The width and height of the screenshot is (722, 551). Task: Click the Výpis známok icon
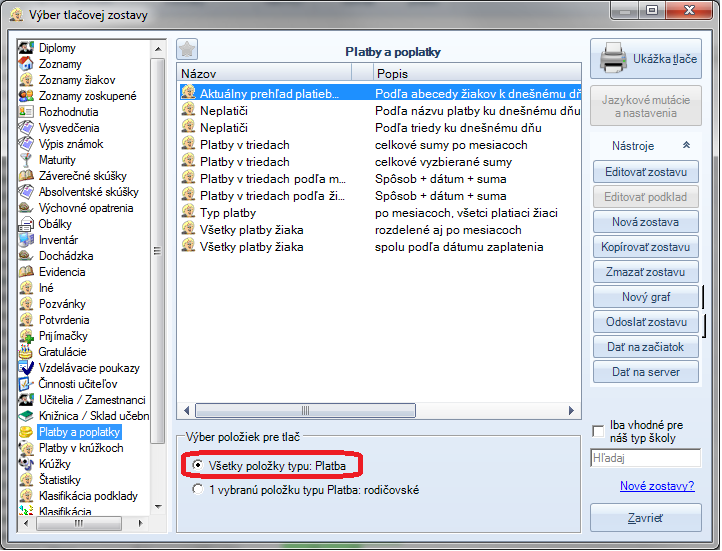[26, 144]
